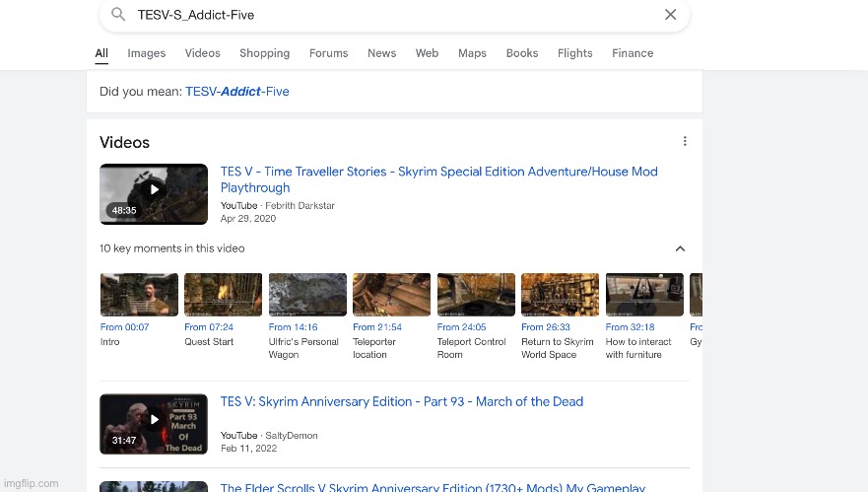Open the Videos section three-dot menu
This screenshot has height=492, width=868.
[x=685, y=141]
